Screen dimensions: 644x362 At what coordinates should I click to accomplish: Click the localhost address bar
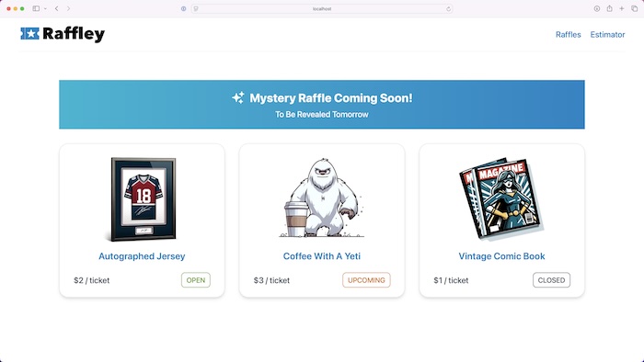pos(322,8)
